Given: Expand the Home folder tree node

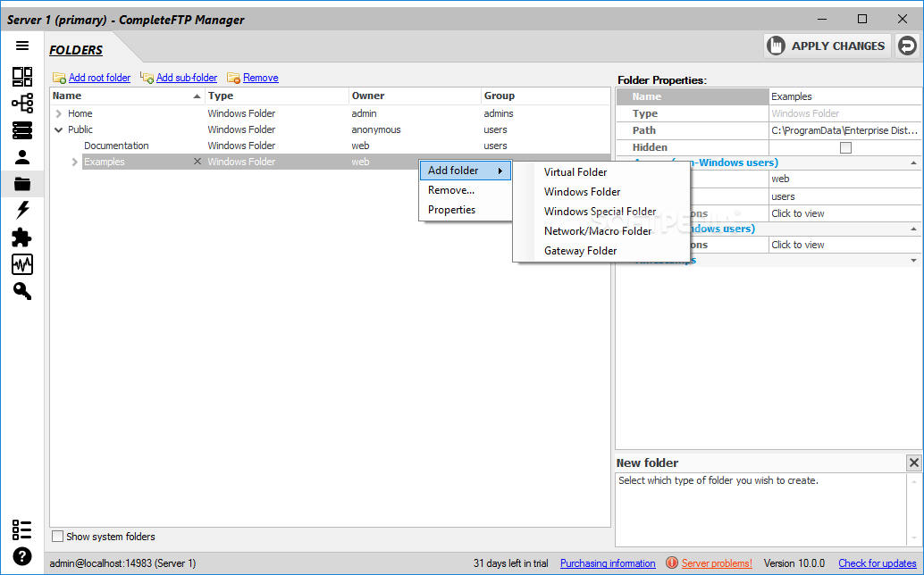Looking at the screenshot, I should (x=58, y=113).
